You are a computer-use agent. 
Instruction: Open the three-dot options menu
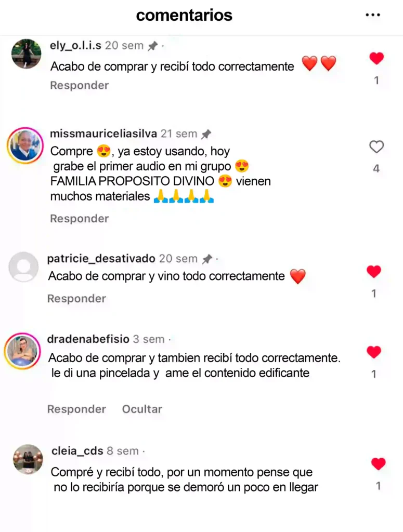pyautogui.click(x=373, y=15)
